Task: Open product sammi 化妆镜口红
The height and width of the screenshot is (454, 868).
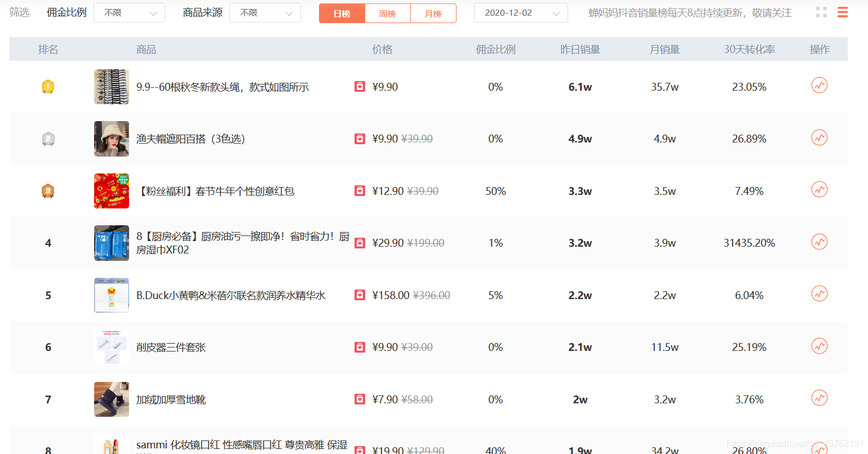Action: 242,445
